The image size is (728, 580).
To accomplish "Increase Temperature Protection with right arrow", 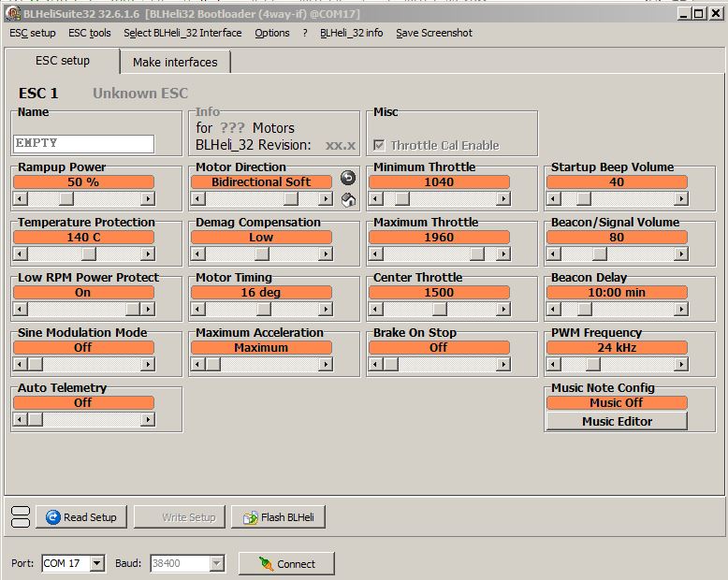I will tap(148, 254).
